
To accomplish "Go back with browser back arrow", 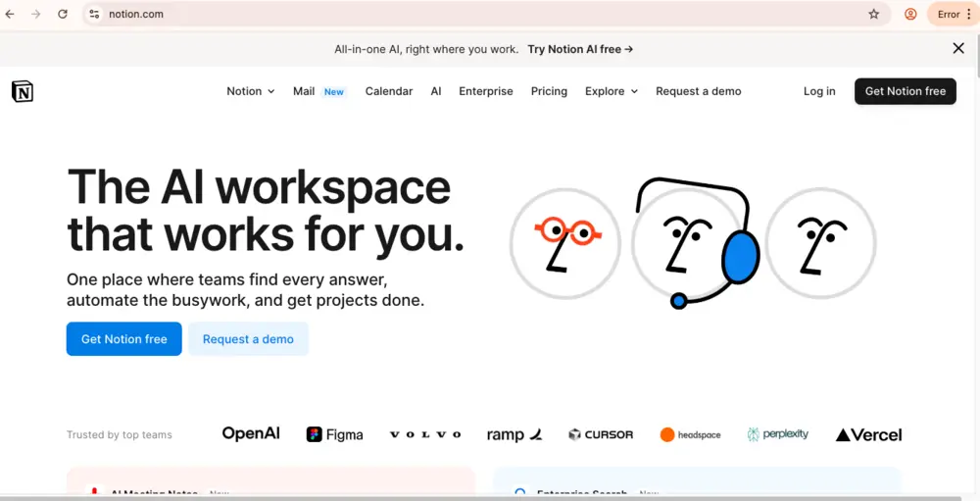I will pyautogui.click(x=10, y=14).
